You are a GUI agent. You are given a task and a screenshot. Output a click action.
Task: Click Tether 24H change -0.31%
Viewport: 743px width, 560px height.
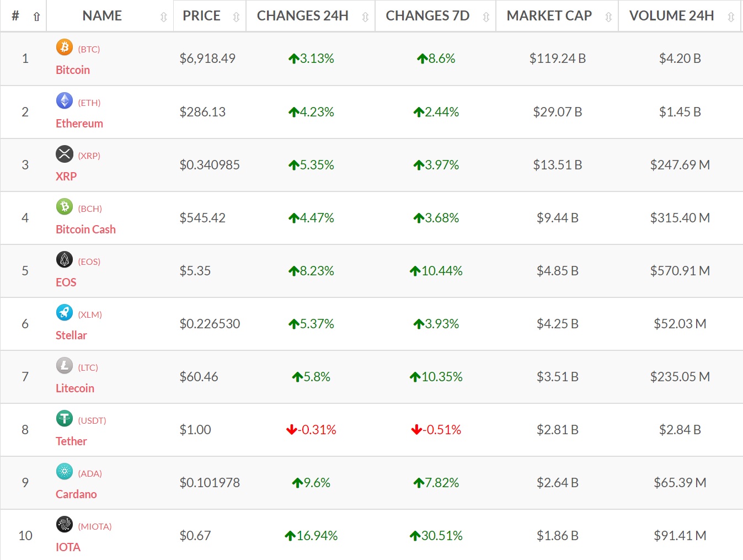coord(311,430)
